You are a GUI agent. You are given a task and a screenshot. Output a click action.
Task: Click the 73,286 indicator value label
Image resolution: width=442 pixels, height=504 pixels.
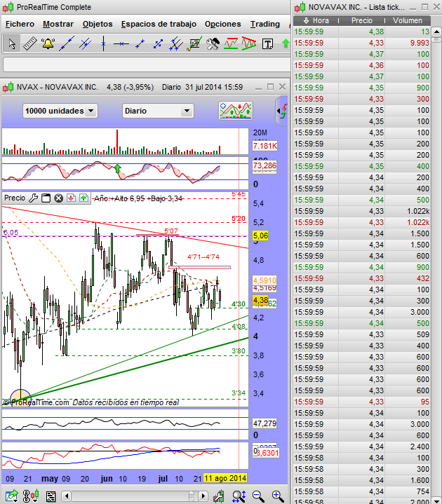(x=264, y=165)
